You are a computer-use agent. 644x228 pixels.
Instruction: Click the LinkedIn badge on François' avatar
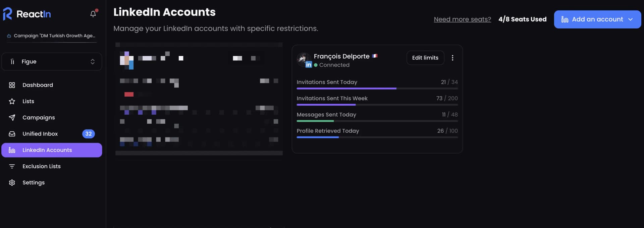(309, 64)
